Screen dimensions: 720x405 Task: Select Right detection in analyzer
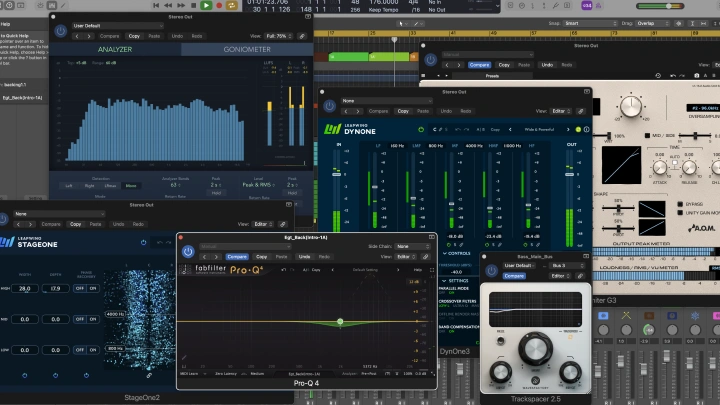90,186
